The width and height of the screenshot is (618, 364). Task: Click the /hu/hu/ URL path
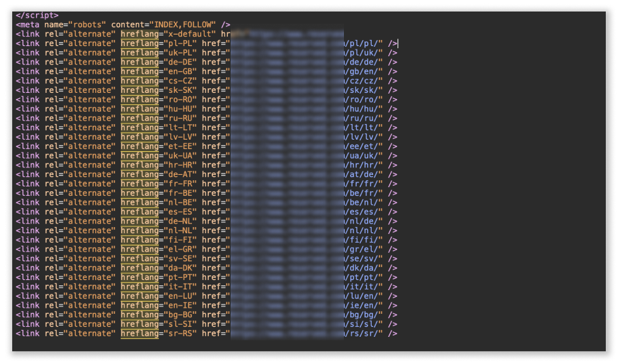[x=362, y=109]
